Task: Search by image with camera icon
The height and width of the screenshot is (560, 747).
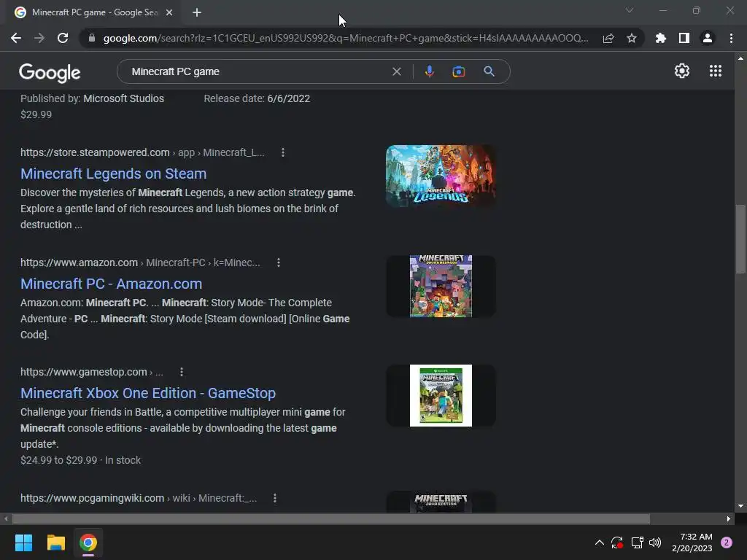Action: click(x=458, y=71)
